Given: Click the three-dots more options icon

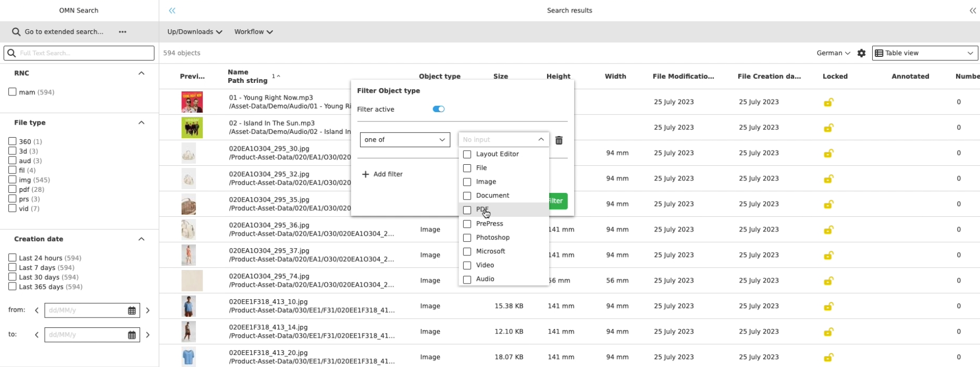Looking at the screenshot, I should tap(122, 32).
